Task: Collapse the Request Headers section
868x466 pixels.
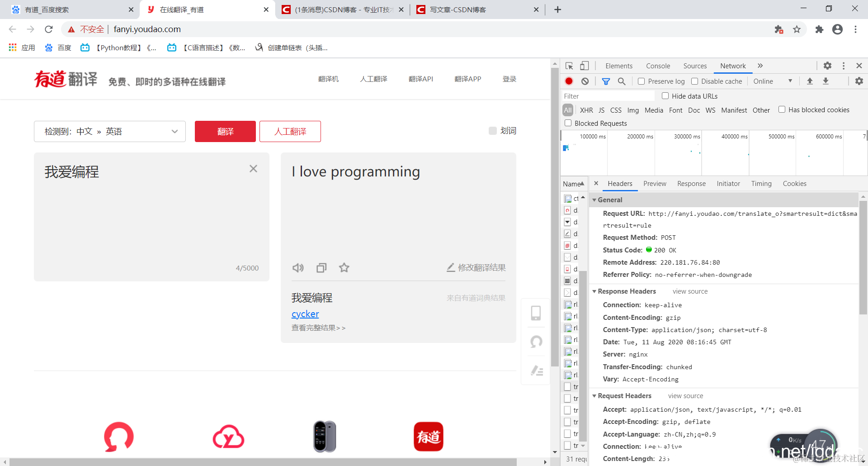Action: 594,396
